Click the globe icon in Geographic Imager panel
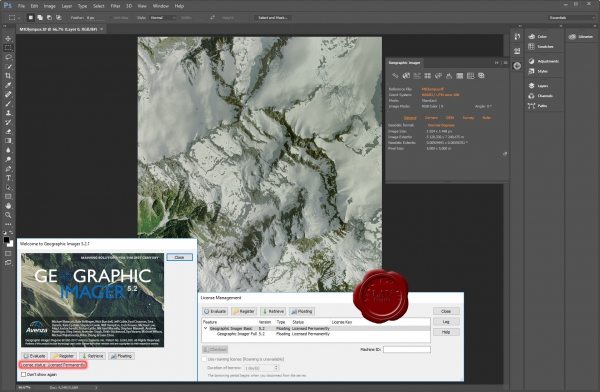600x392 pixels. coord(406,76)
